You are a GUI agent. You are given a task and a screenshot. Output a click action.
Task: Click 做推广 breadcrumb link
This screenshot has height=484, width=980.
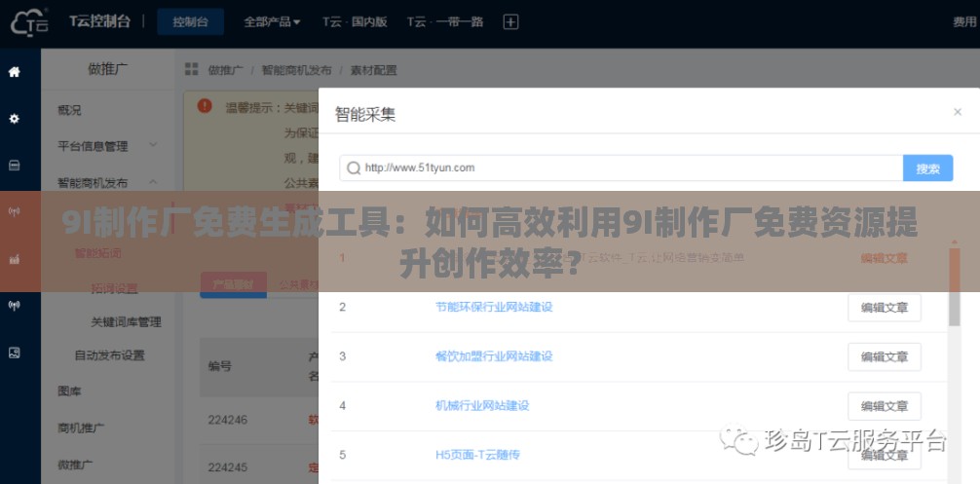tap(226, 70)
